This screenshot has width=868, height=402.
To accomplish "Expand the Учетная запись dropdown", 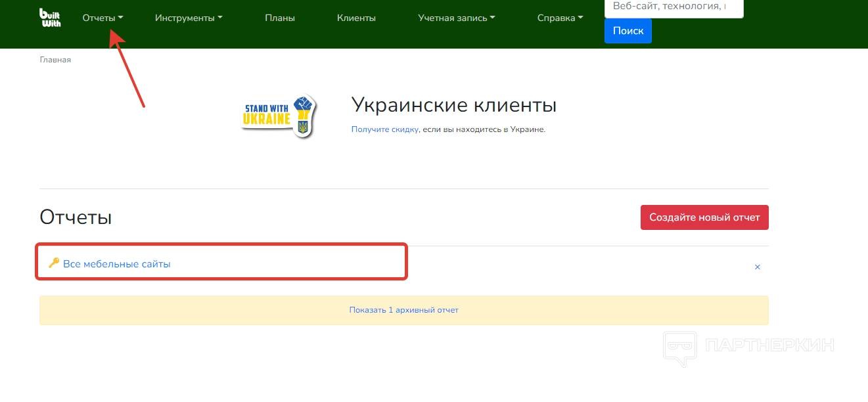I will 457,18.
